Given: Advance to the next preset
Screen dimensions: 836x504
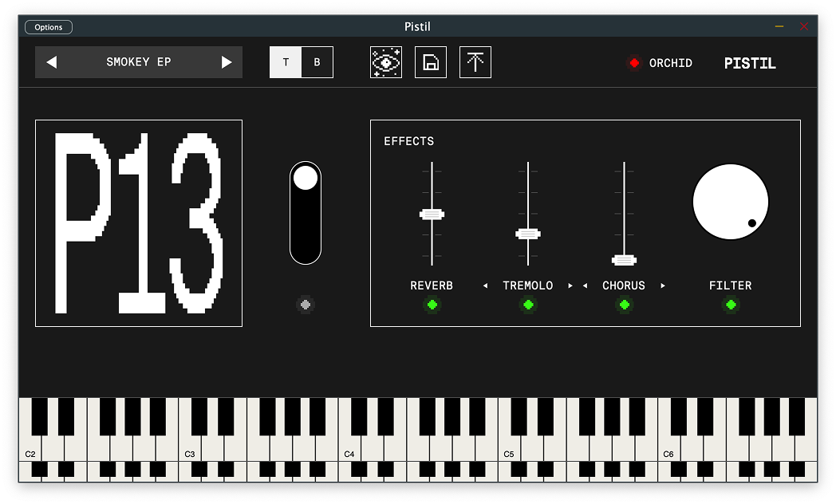Looking at the screenshot, I should point(227,62).
